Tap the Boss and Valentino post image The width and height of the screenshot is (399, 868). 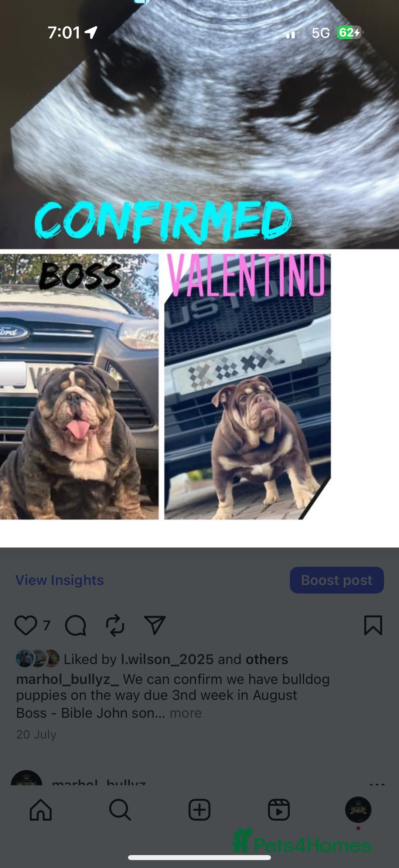[199, 274]
